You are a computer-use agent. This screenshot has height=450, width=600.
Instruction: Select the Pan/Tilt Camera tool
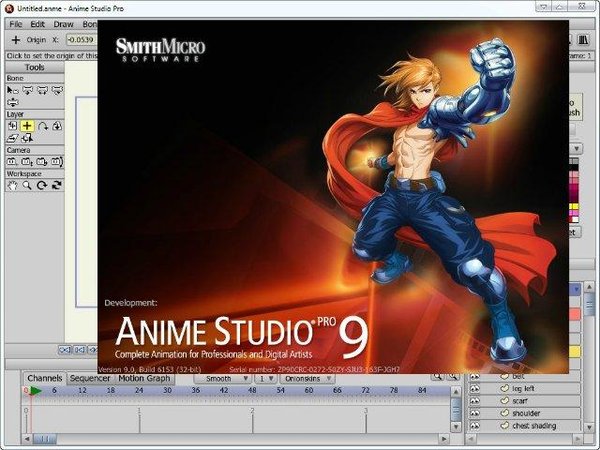point(57,162)
